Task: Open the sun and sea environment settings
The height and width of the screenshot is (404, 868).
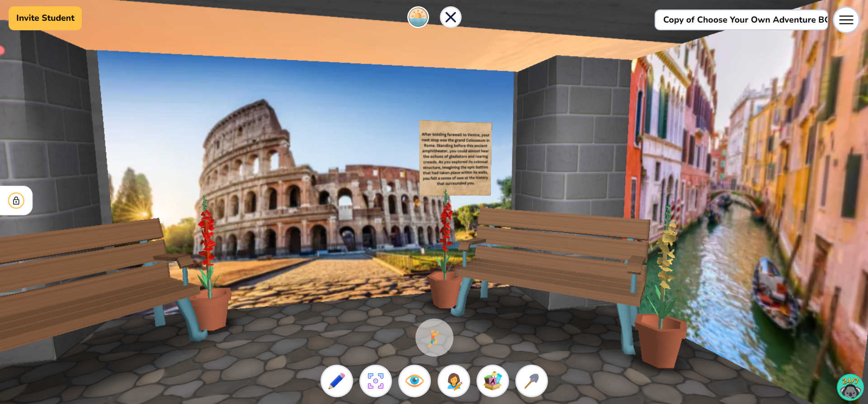Action: (x=418, y=17)
